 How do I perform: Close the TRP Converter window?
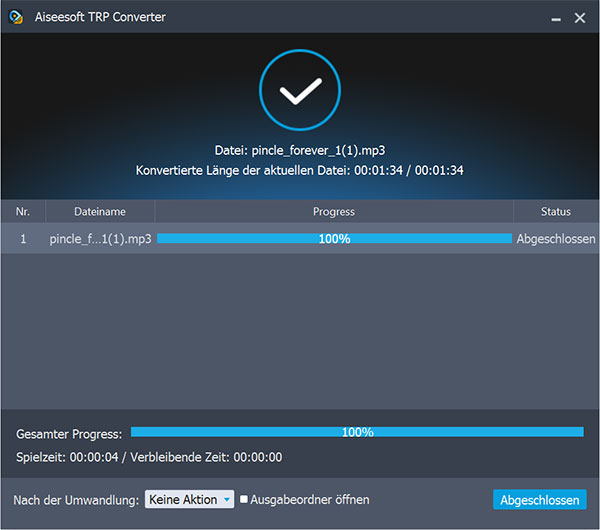(x=580, y=18)
